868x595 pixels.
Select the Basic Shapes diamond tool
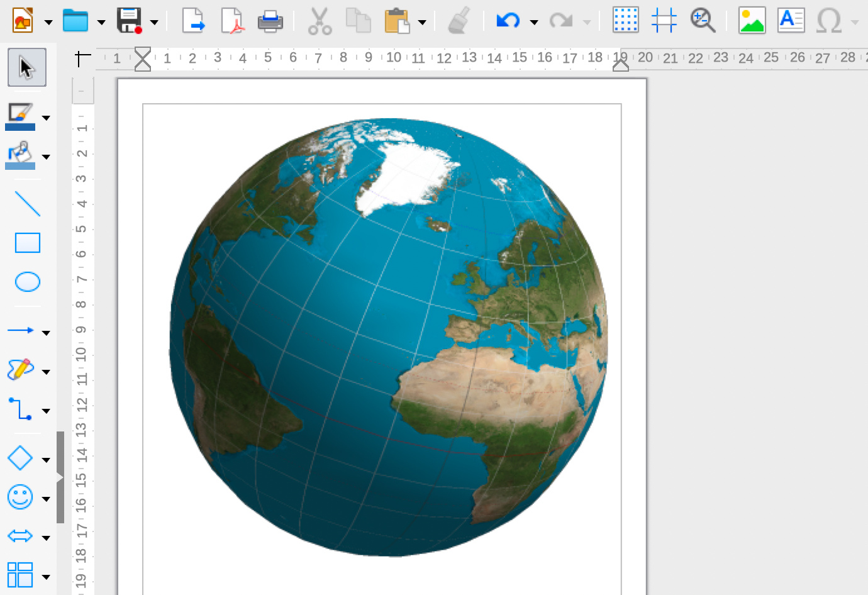(x=20, y=458)
